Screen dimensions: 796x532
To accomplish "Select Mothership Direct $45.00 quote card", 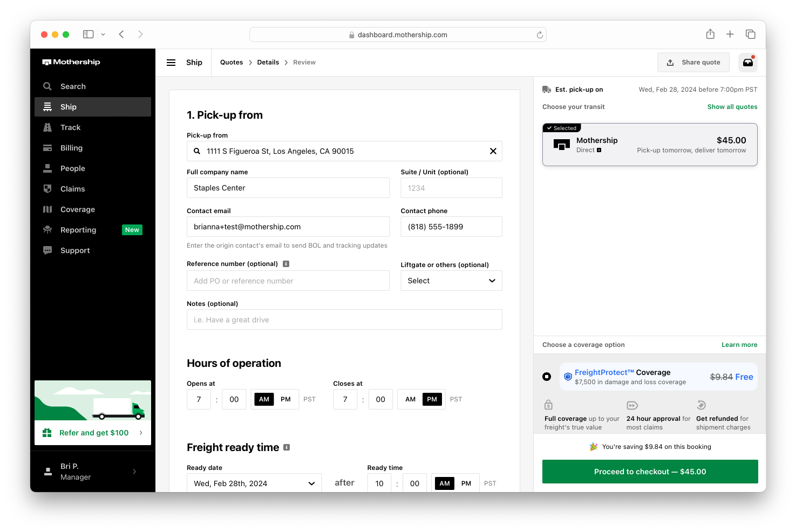I will pos(650,145).
